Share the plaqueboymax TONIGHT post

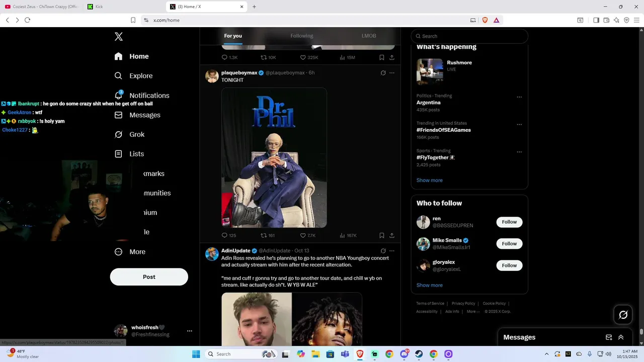click(392, 235)
